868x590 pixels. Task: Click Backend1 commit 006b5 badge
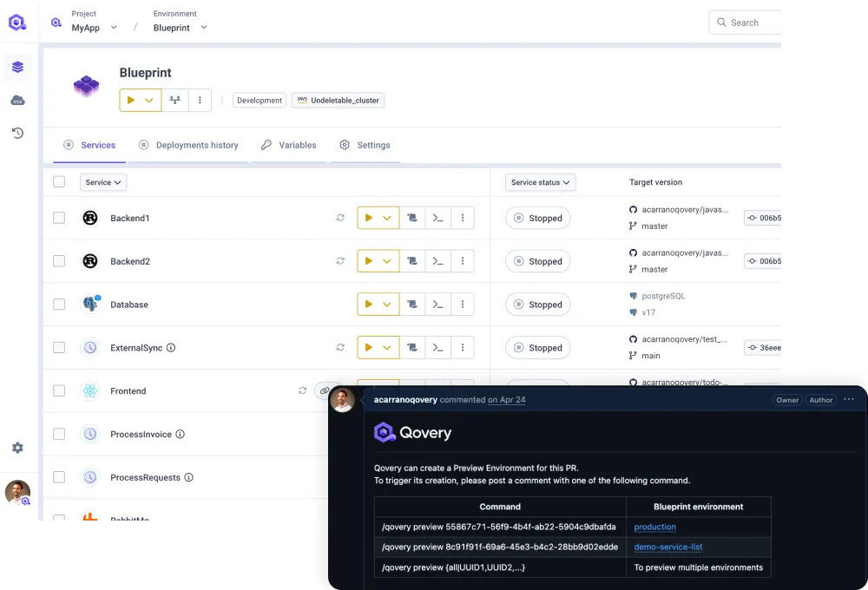[x=763, y=218]
